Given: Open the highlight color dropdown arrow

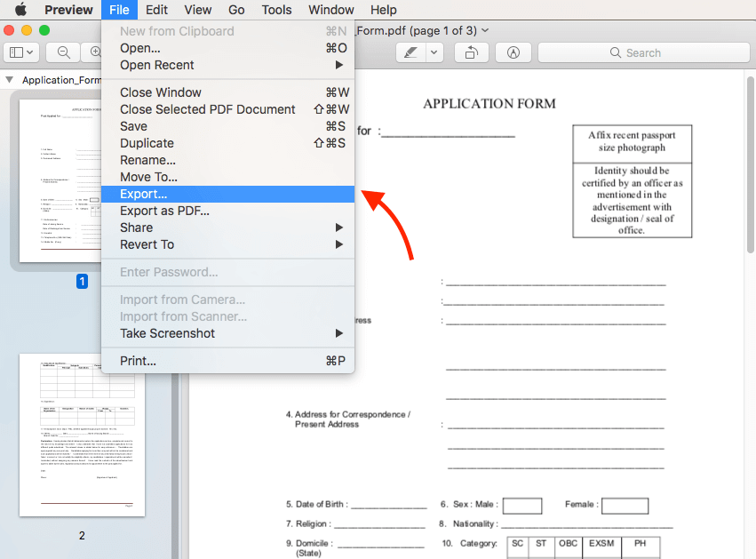Looking at the screenshot, I should (x=434, y=52).
